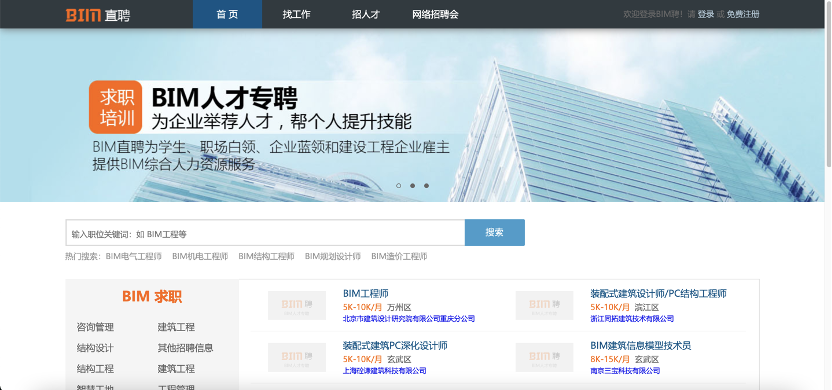Click the BIM人才专聘 banner headline
The height and width of the screenshot is (390, 832).
coord(224,98)
